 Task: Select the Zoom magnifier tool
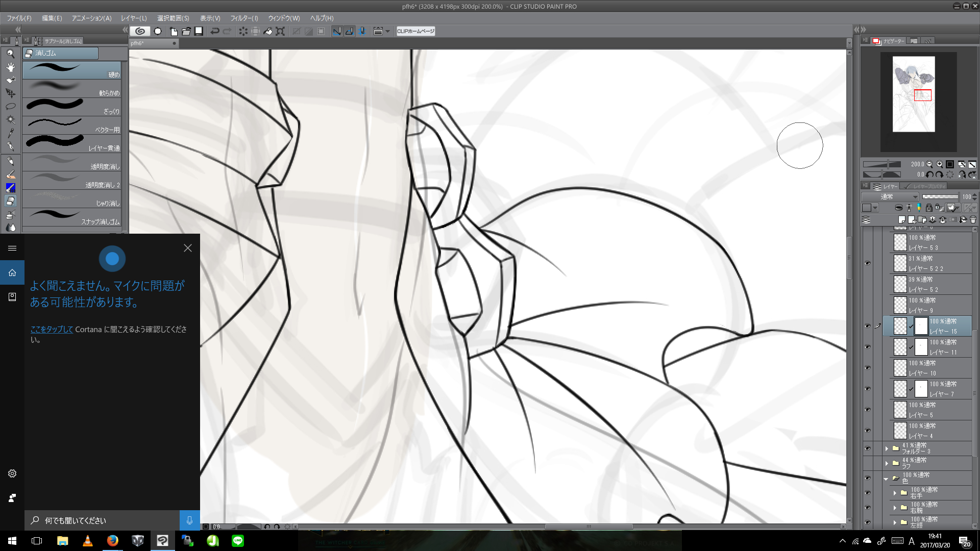click(x=10, y=54)
